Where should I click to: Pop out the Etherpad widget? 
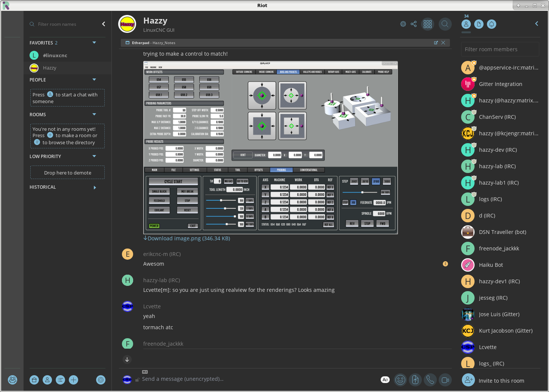436,43
